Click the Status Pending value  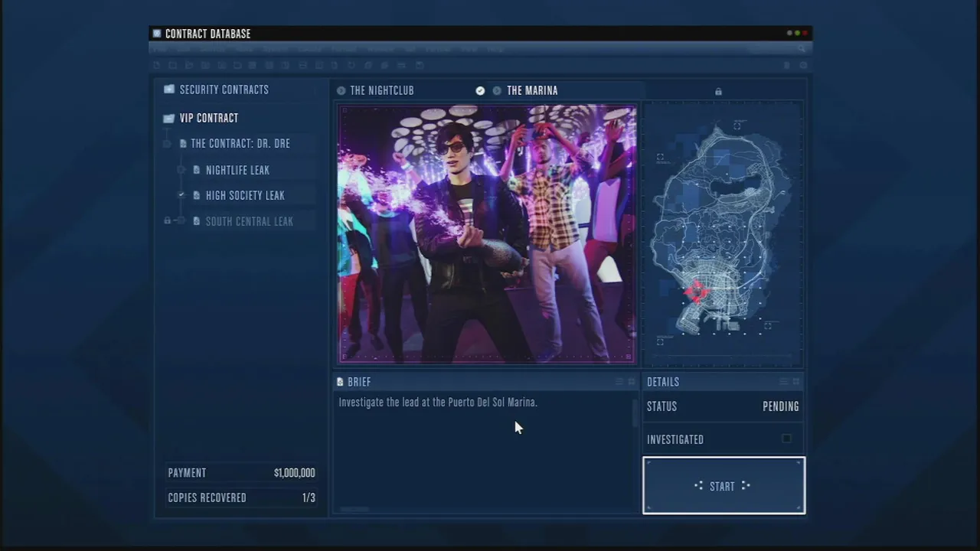pyautogui.click(x=780, y=406)
